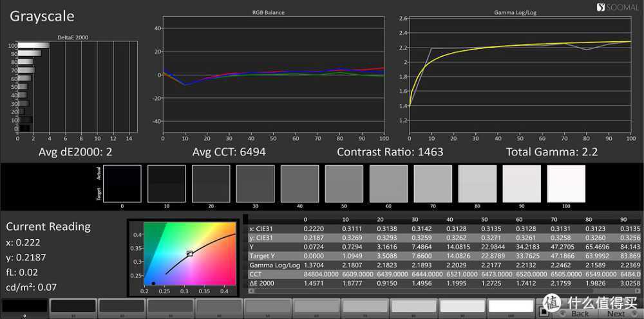
Task: Click the 100 Actual/Target comparison swatch
Action: [566, 184]
